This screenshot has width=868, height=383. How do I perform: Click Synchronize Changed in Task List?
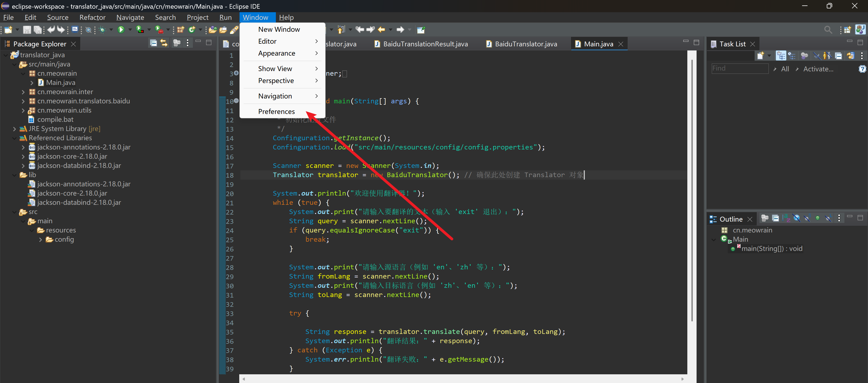coord(850,56)
